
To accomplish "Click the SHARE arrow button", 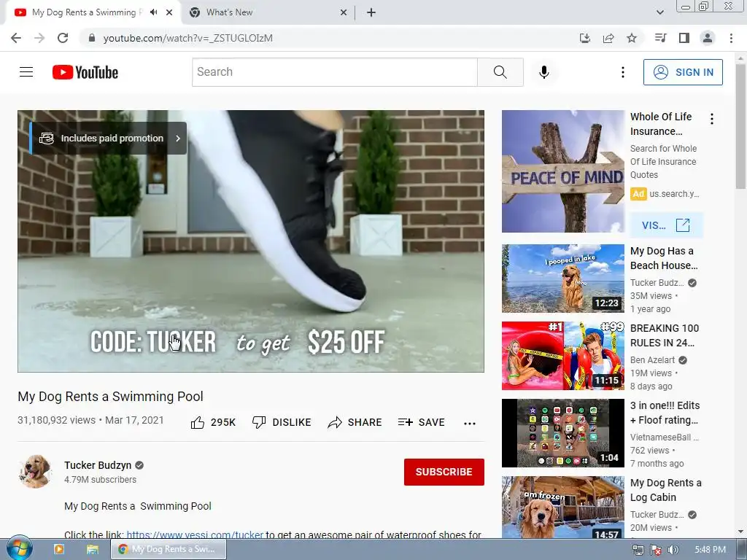I will (x=355, y=422).
